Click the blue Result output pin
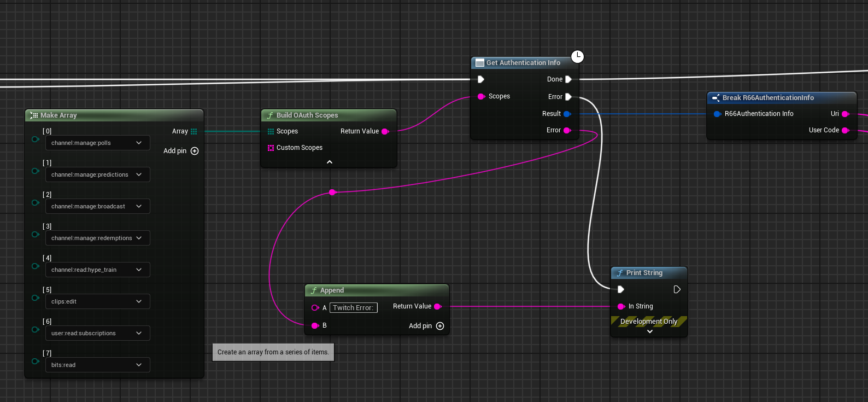The image size is (868, 402). [567, 114]
